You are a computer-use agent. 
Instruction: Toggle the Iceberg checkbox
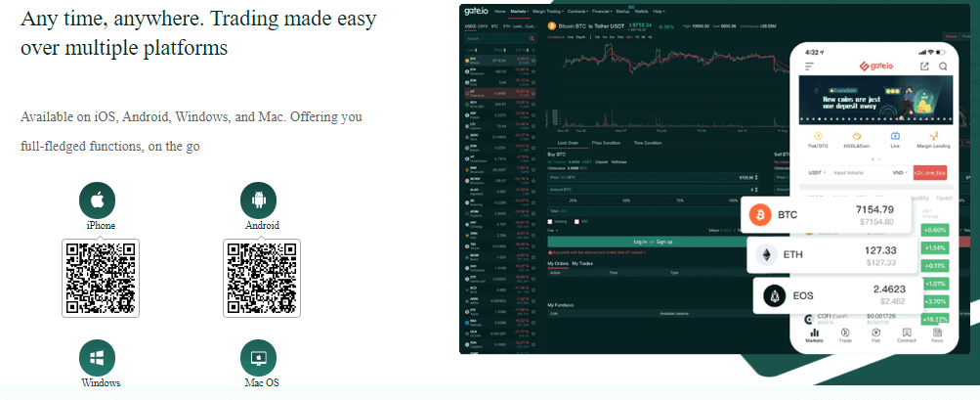[550, 222]
